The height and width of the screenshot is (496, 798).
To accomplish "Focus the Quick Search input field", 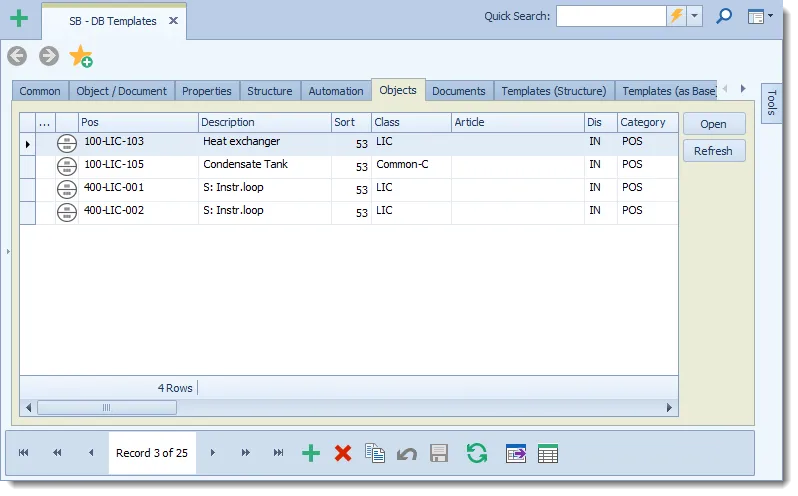I will [x=611, y=16].
